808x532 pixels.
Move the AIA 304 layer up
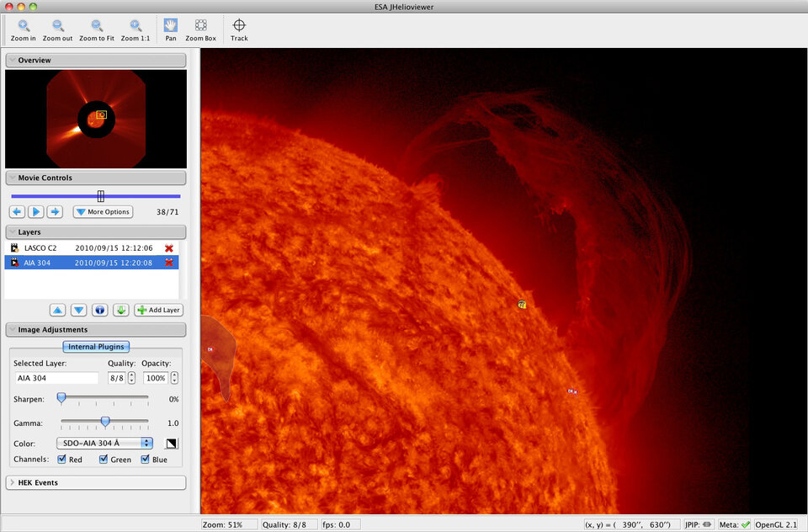(57, 310)
